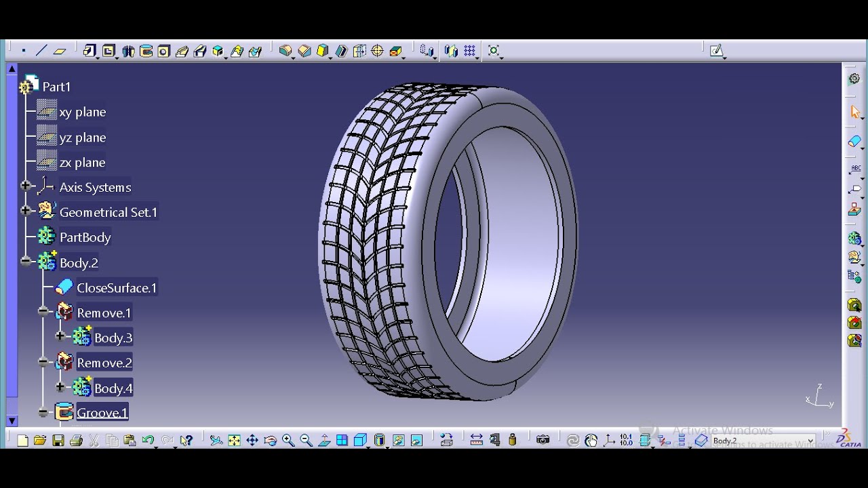Open the Body.2 current body dropdown
This screenshot has height=488, width=868.
810,441
